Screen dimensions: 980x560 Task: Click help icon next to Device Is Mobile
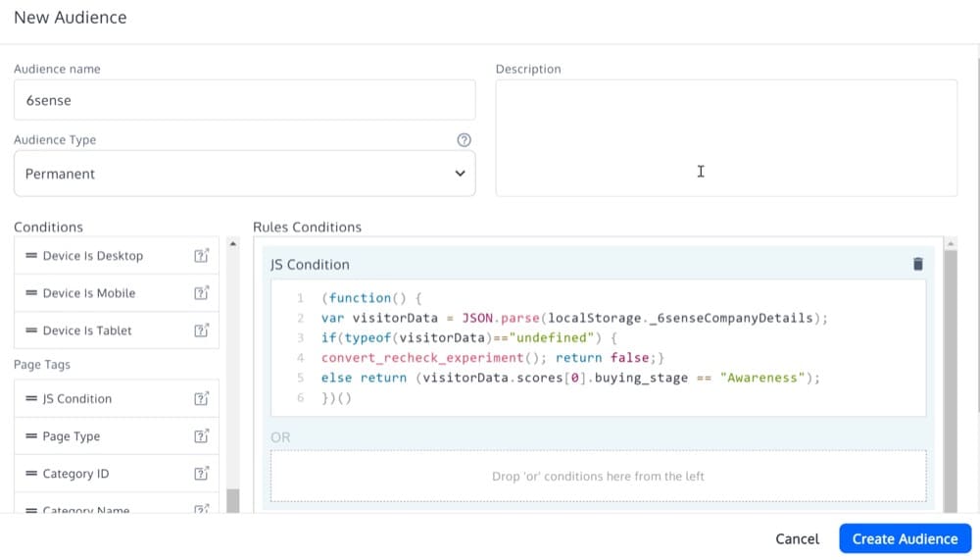point(201,293)
